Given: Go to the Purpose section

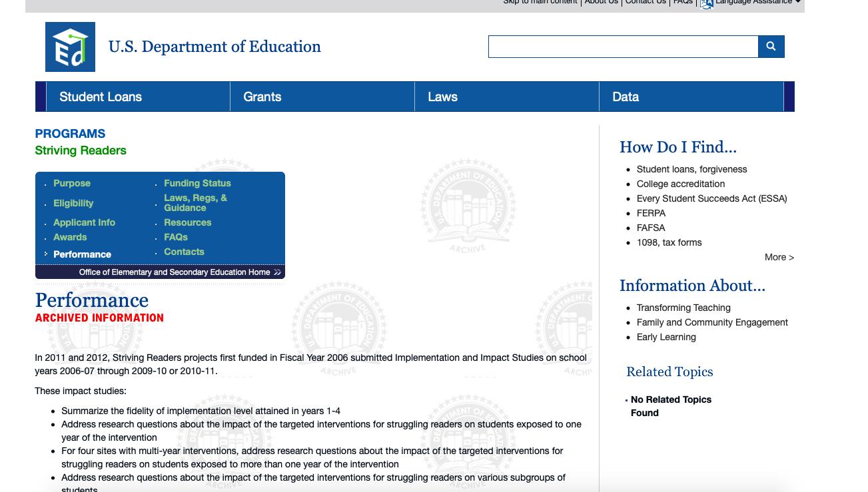Looking at the screenshot, I should (x=72, y=183).
